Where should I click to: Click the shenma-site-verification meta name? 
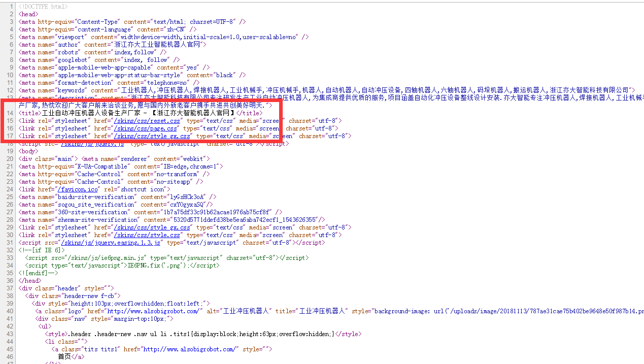(x=97, y=220)
